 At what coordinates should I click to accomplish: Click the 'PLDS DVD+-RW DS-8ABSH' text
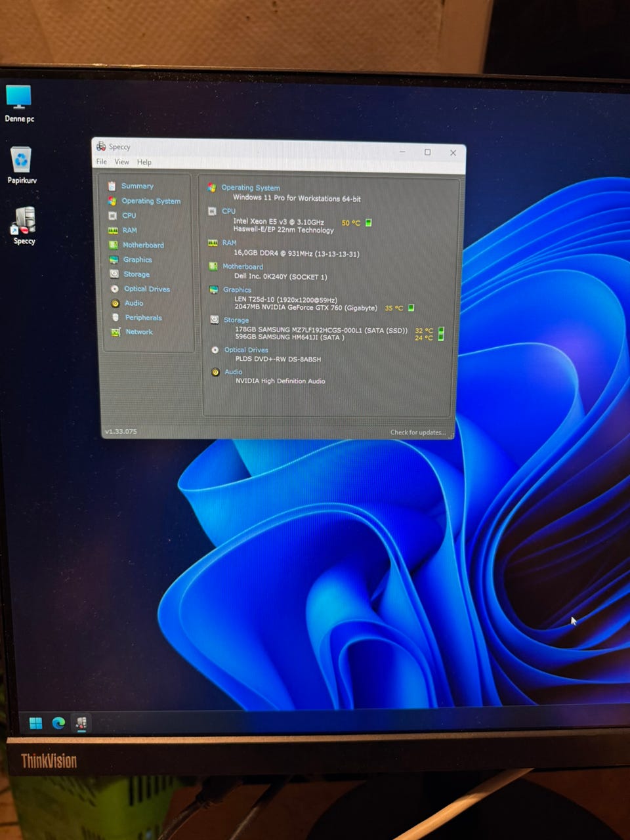pyautogui.click(x=278, y=359)
